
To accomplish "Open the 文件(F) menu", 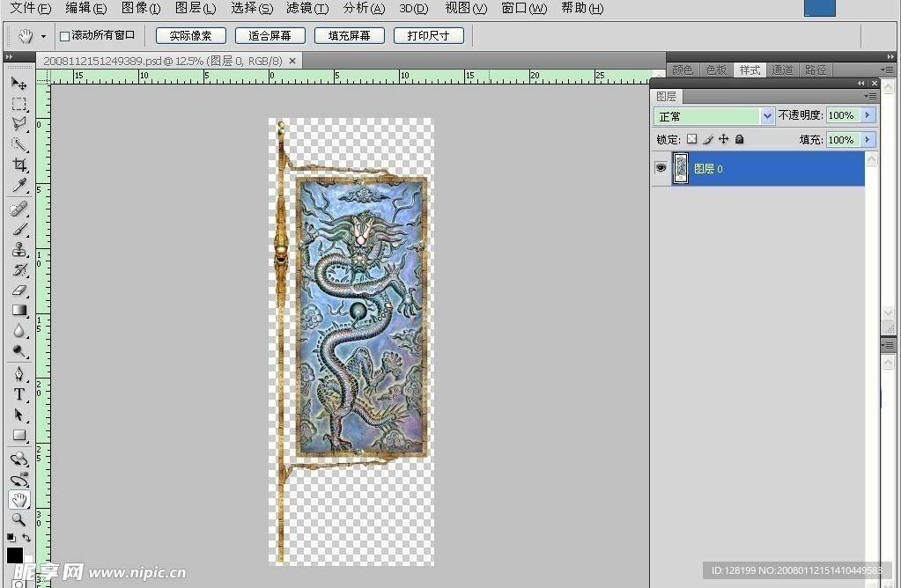I will (31, 8).
